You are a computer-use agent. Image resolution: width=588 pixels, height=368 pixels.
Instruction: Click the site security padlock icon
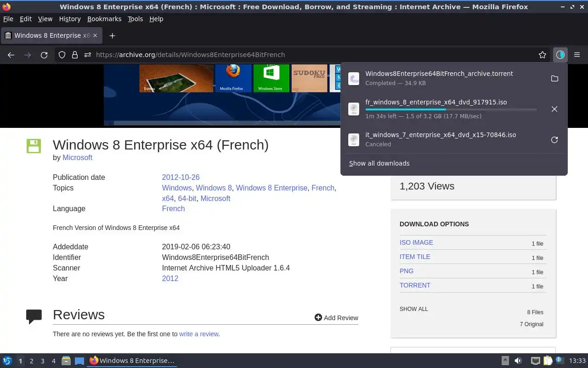[75, 55]
